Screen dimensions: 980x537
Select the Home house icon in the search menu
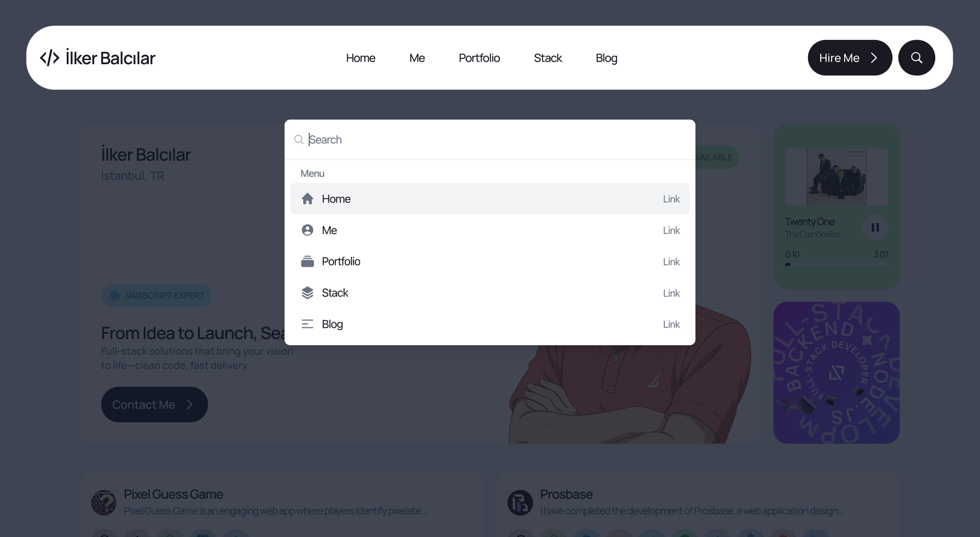(x=308, y=198)
